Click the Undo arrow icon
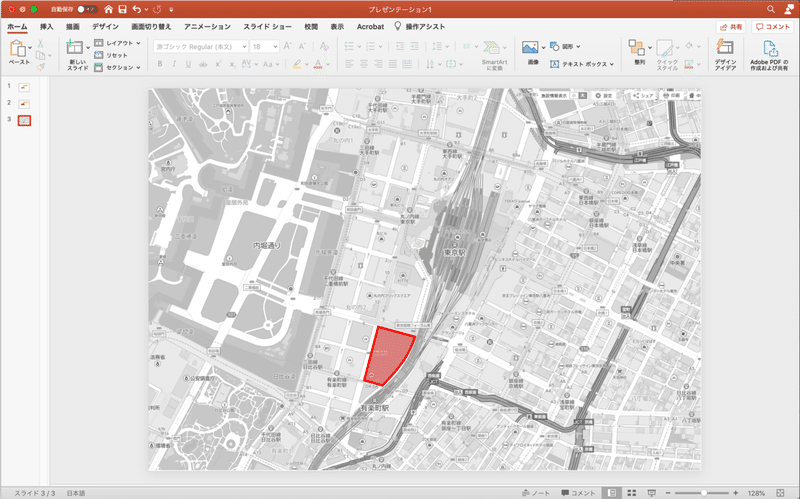Viewport: 800px width, 499px height. [136, 9]
